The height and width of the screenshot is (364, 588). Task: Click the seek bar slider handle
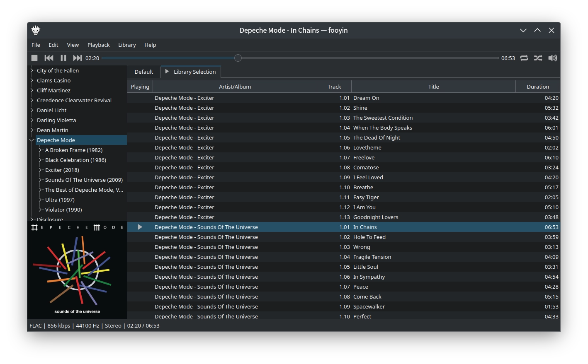[x=238, y=58]
